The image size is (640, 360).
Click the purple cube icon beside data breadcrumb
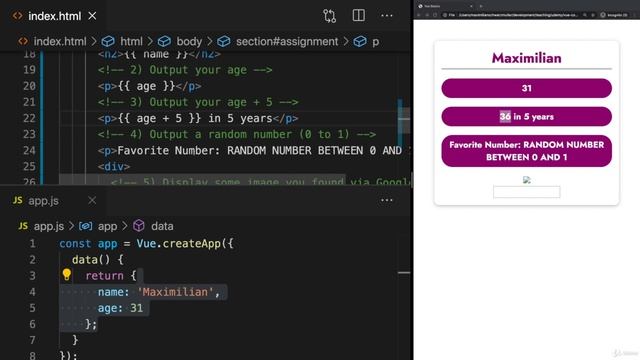coord(139,226)
